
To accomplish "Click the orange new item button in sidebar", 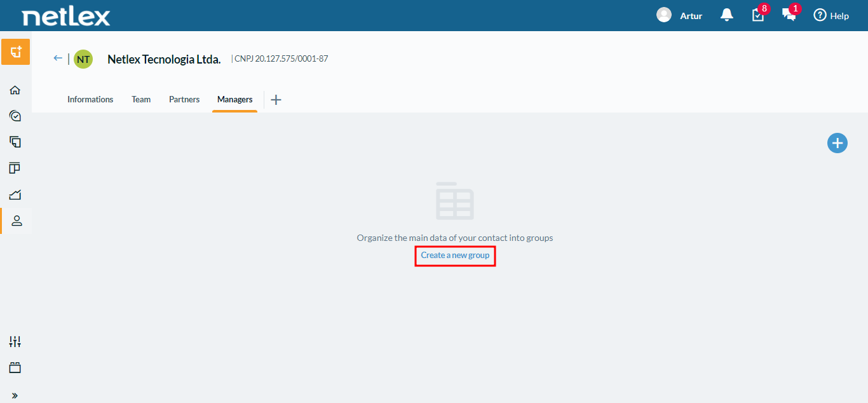I will (15, 51).
